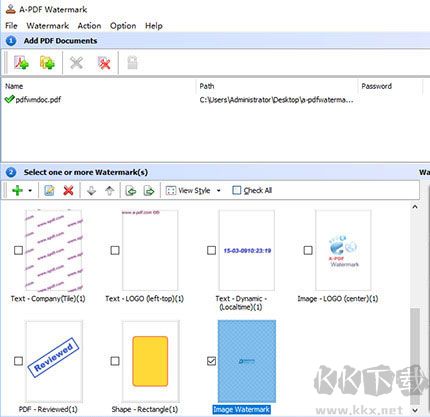
Task: Click the watermark list vertical scrollbar thumb
Action: 415,356
